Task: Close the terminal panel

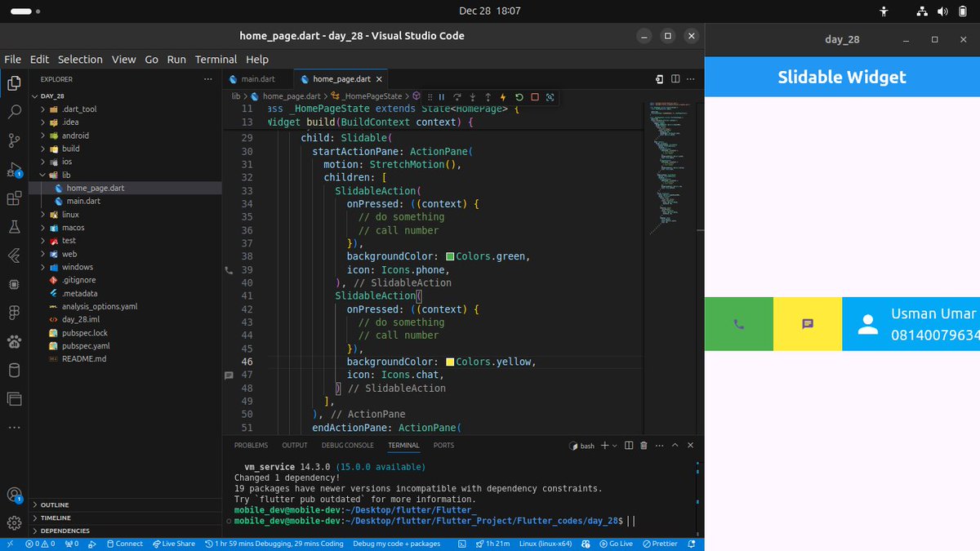Action: pos(690,446)
